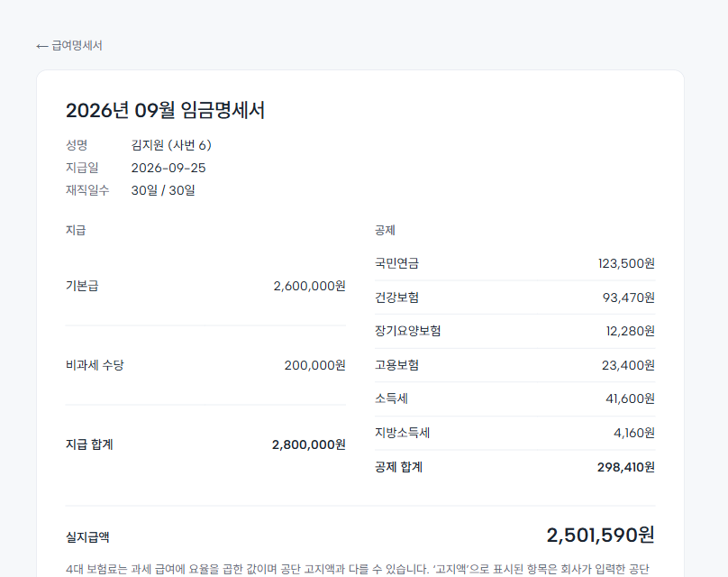Click the 장기요양보험 deduction label
Viewport: 728px width, 577px height.
coord(407,331)
